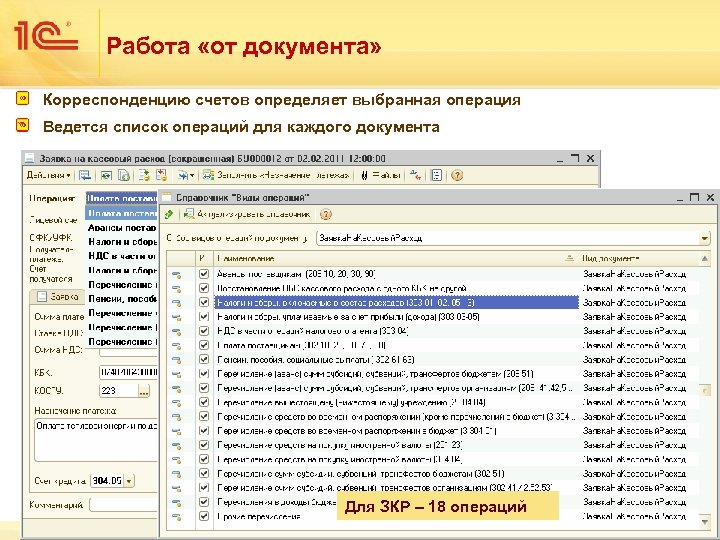Toggle checkbox for Пенсии, пособия, социальные выплаты

[204, 360]
